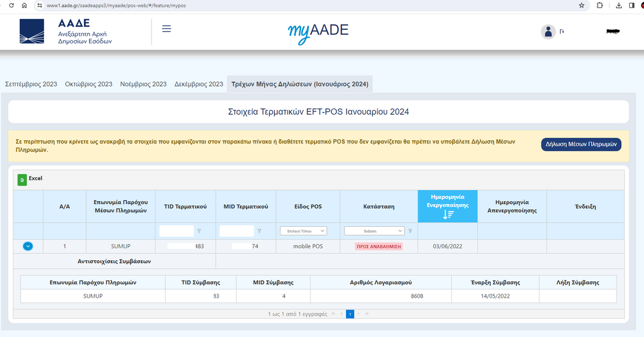
Task: Bookmark this page with the star icon
Action: click(581, 5)
